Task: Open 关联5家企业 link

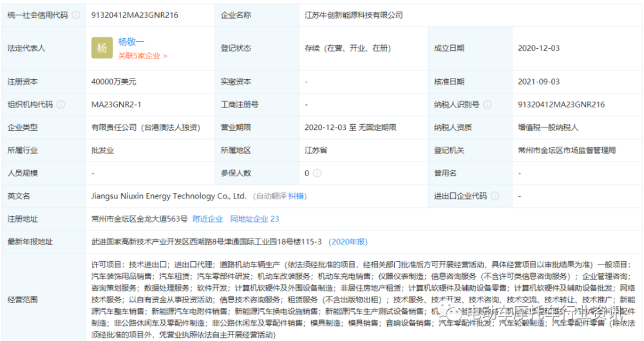Action: click(x=142, y=56)
